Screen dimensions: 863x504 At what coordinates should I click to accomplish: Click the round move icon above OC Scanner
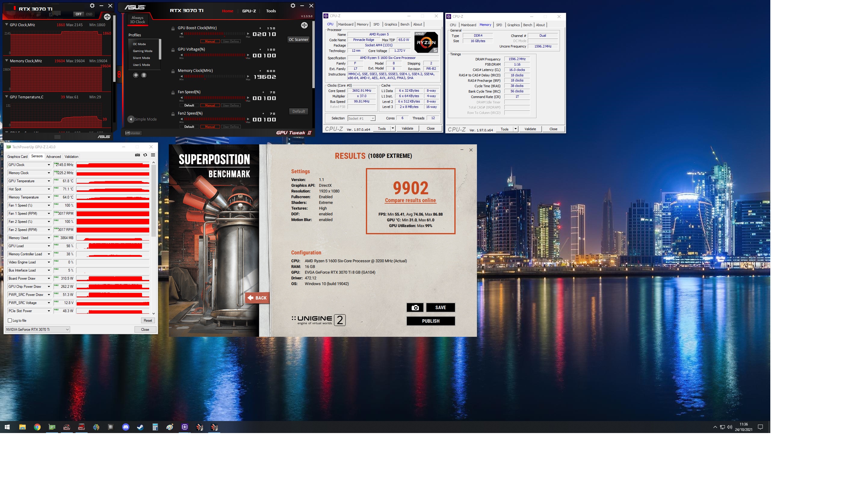(304, 25)
